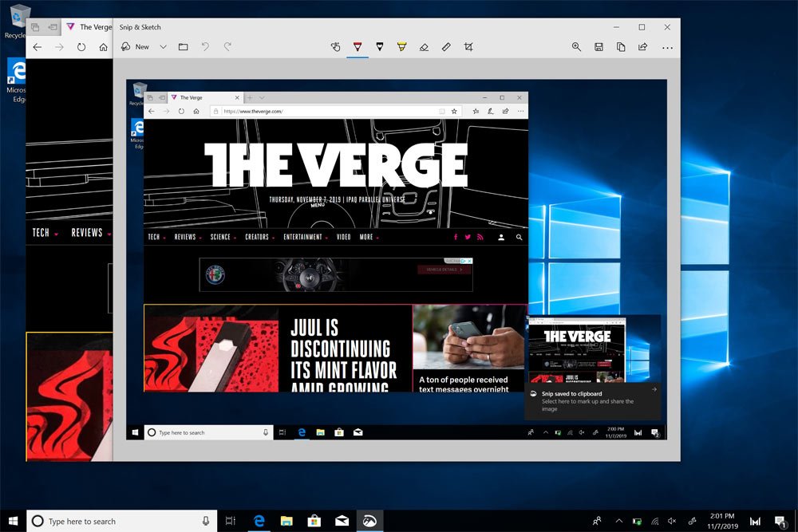The width and height of the screenshot is (798, 532).
Task: Switch to The Verge tab in Edge
Action: 89,27
